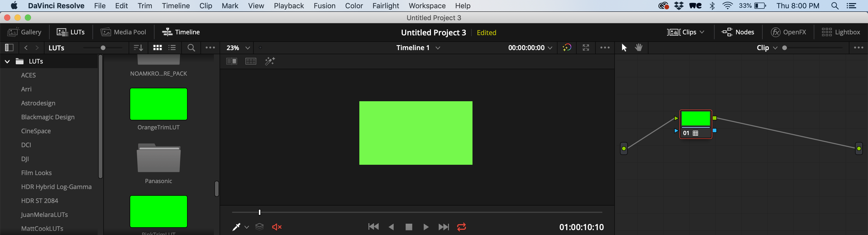This screenshot has width=868, height=235.
Task: Toggle the LUTs panel button
Action: point(71,32)
